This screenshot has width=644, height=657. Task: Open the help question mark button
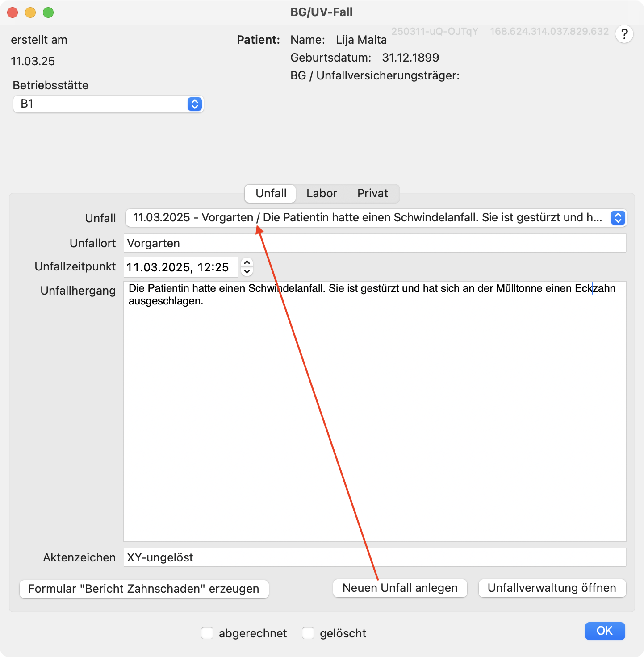pos(624,34)
